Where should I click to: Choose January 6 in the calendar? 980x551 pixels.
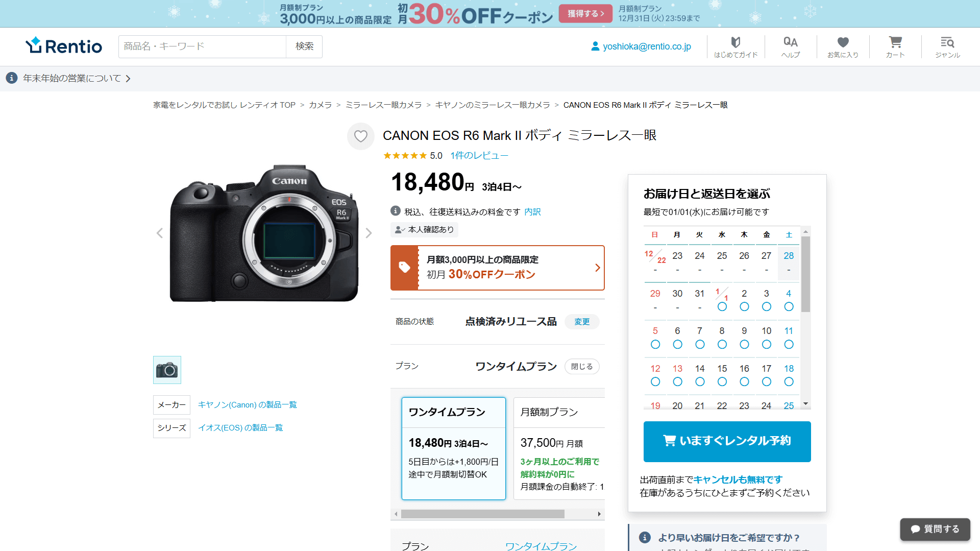tap(677, 338)
